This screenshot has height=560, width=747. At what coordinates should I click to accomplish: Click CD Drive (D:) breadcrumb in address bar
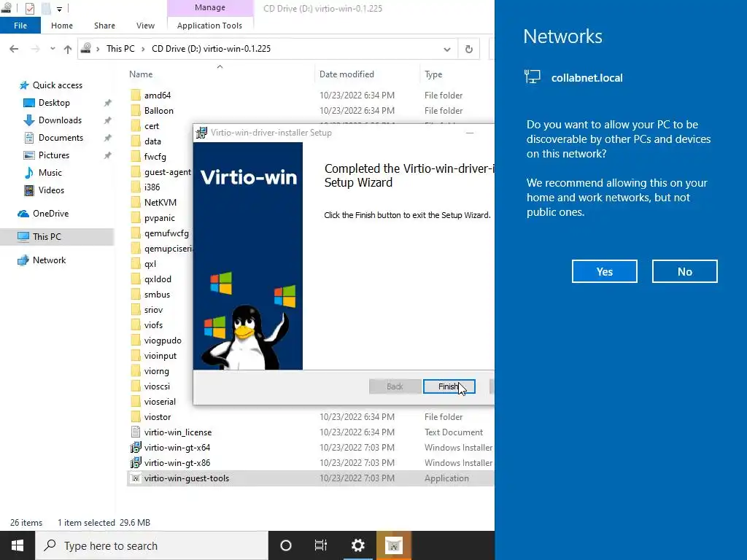(x=211, y=49)
